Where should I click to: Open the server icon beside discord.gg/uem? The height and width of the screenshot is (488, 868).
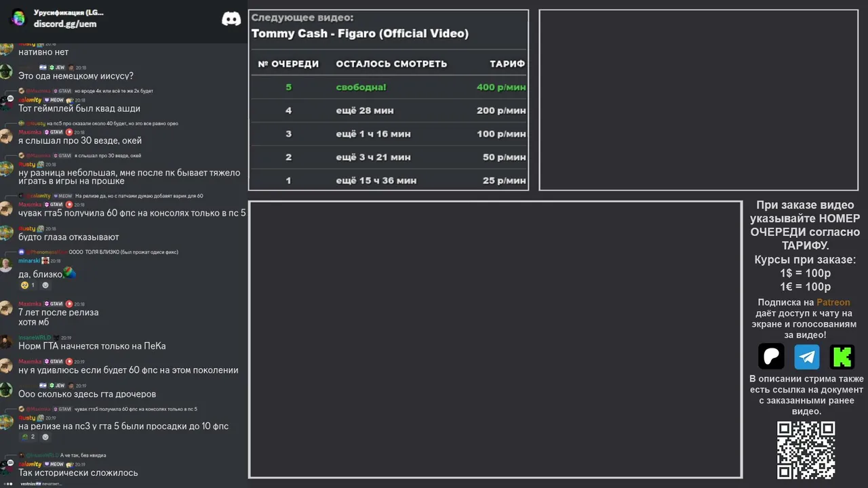(18, 18)
